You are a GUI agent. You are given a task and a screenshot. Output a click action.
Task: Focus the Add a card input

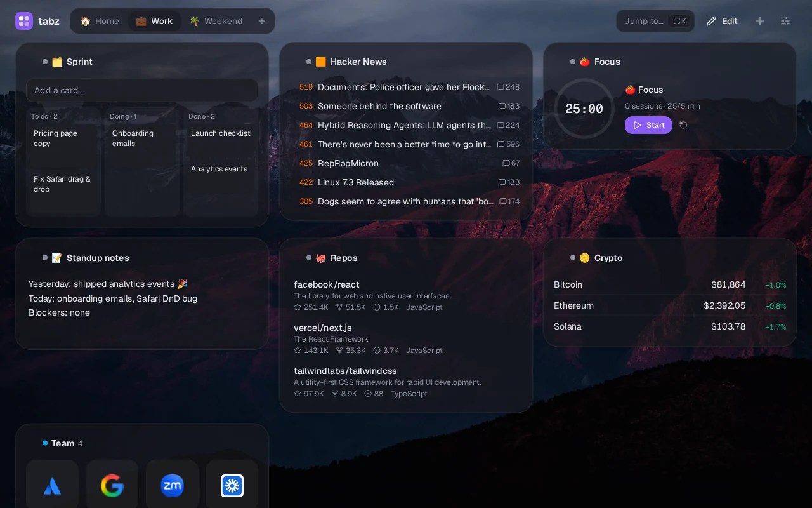point(142,90)
